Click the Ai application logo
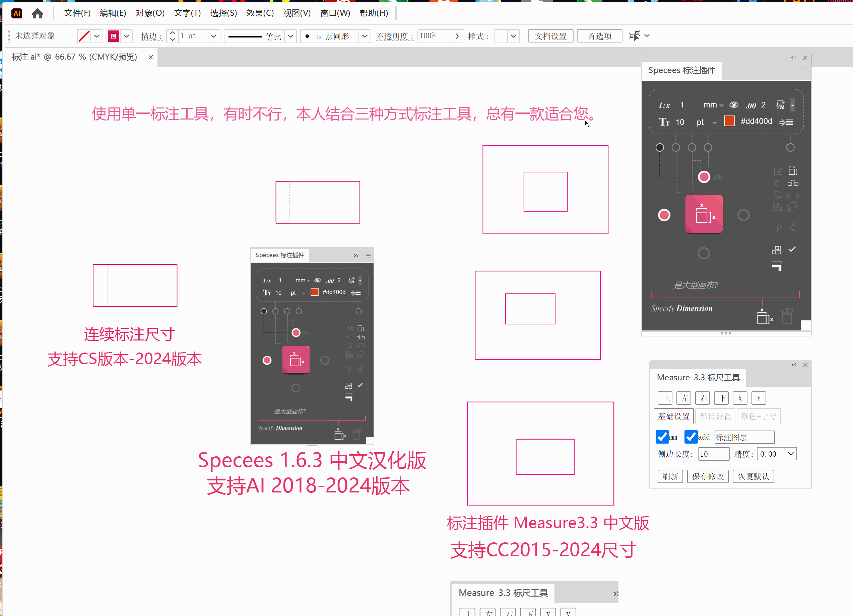 pos(17,13)
